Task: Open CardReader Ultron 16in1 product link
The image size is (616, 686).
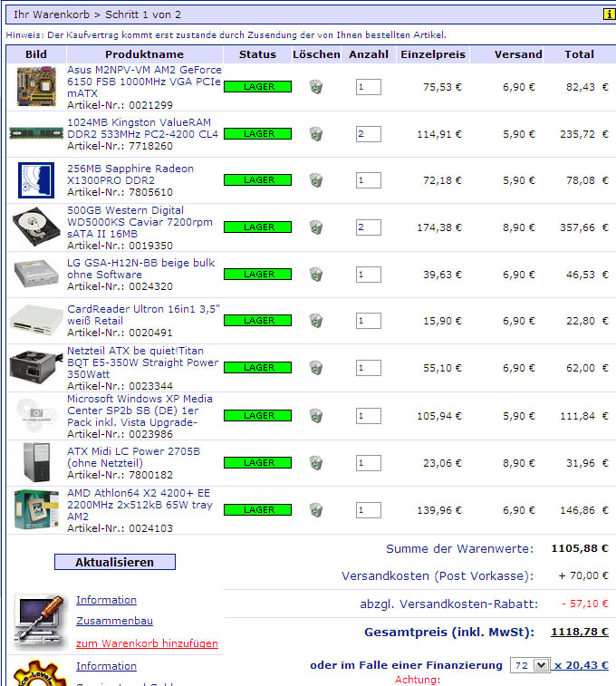Action: pyautogui.click(x=143, y=315)
